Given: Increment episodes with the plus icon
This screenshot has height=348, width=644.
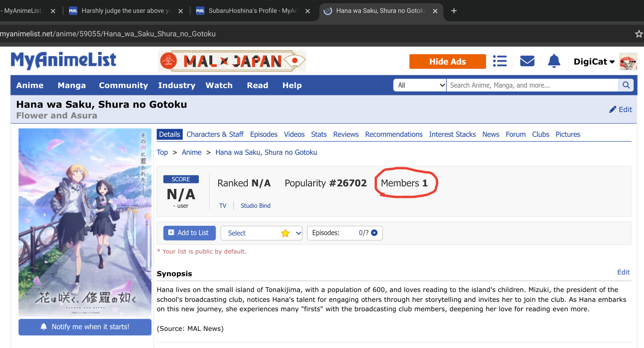Looking at the screenshot, I should (374, 233).
